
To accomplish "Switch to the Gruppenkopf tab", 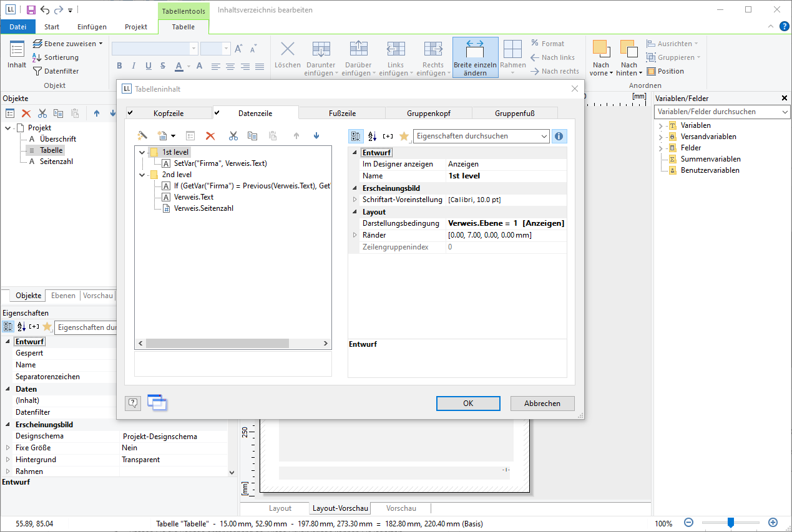I will tap(428, 114).
